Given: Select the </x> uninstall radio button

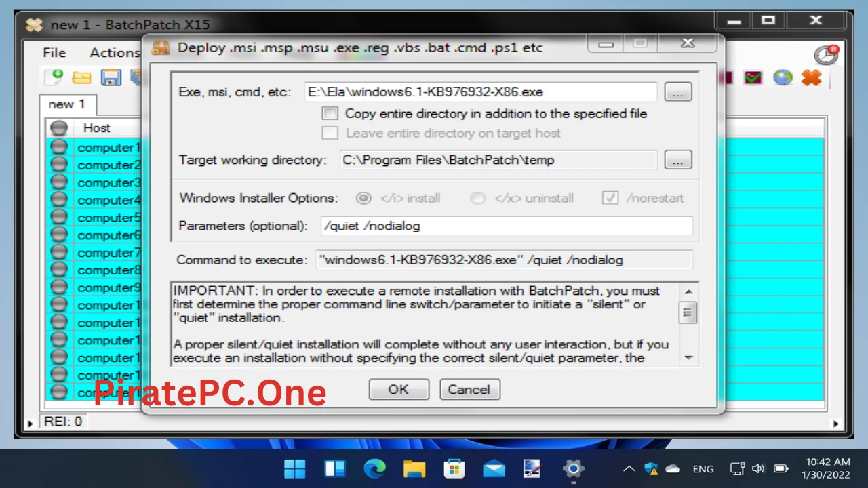Looking at the screenshot, I should (478, 198).
